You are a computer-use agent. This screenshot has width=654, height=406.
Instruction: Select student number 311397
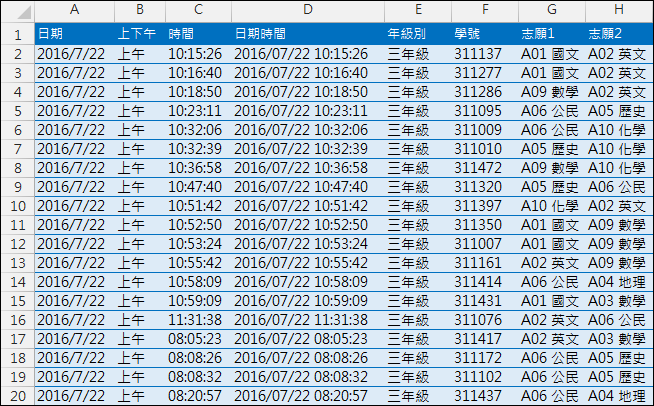[x=485, y=206]
